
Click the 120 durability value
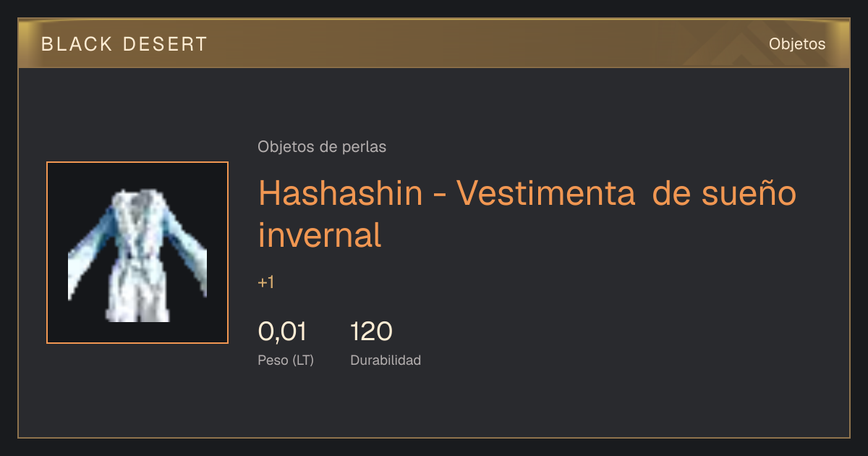371,332
